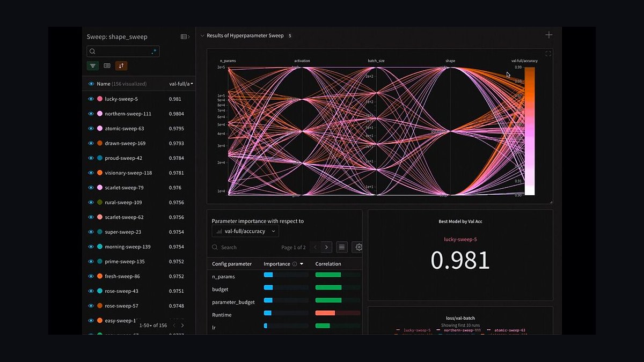
Task: Open the lucky-sweep-5 run in the list
Action: click(x=121, y=99)
